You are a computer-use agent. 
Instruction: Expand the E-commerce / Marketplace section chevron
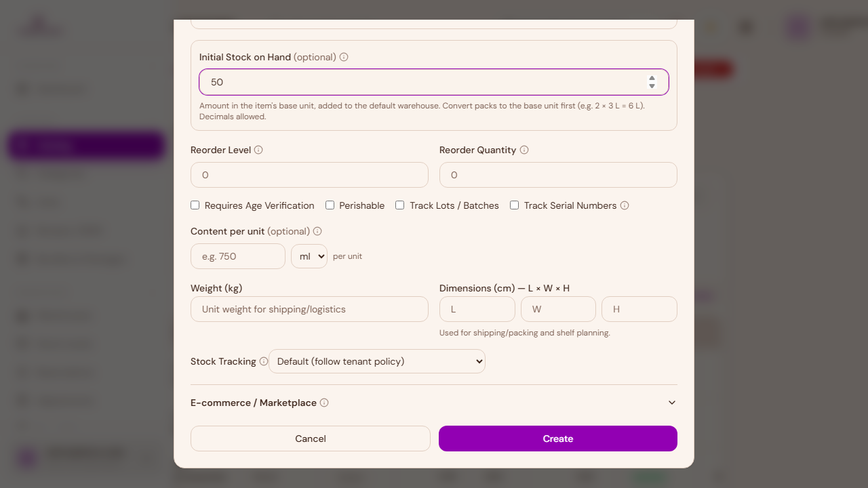tap(672, 403)
